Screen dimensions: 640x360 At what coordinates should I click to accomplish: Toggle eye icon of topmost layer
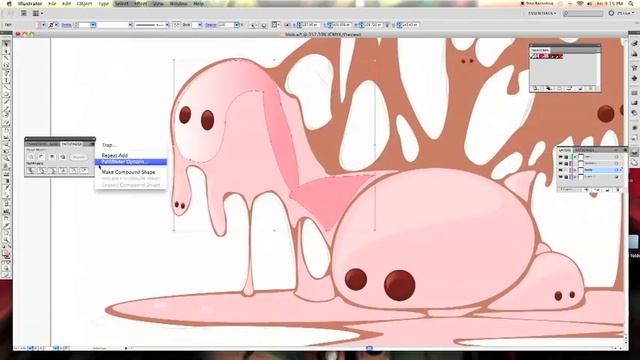pos(561,157)
